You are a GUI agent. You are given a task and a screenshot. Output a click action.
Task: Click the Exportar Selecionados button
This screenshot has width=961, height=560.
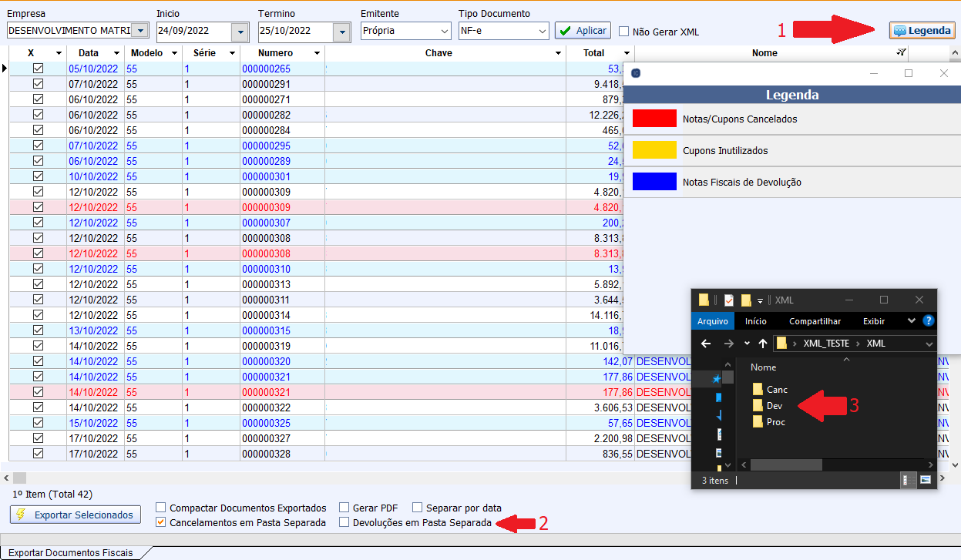pyautogui.click(x=76, y=515)
